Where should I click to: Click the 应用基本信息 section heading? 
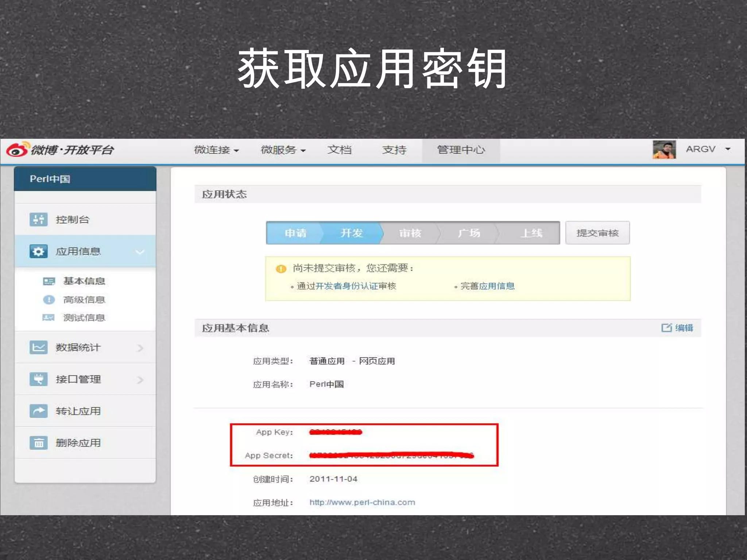[x=236, y=328]
